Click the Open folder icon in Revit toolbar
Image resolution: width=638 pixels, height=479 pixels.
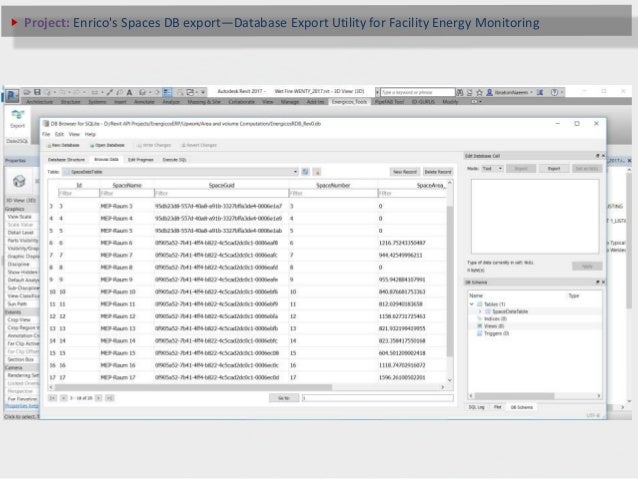click(x=27, y=92)
